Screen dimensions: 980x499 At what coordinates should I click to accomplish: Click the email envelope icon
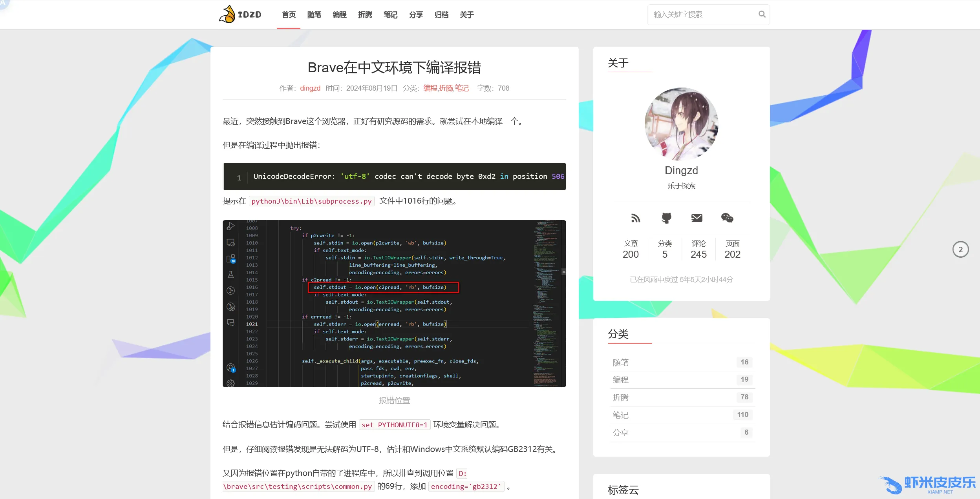point(697,218)
